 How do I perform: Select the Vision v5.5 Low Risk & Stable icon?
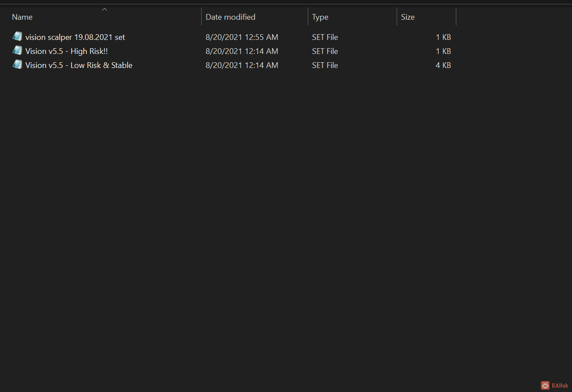pos(17,64)
